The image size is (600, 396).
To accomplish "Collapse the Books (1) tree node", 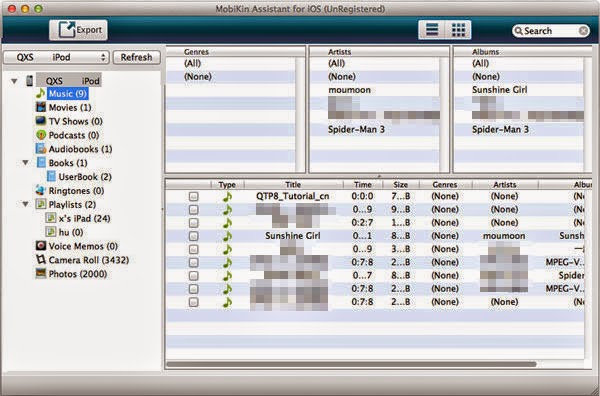I will point(25,163).
